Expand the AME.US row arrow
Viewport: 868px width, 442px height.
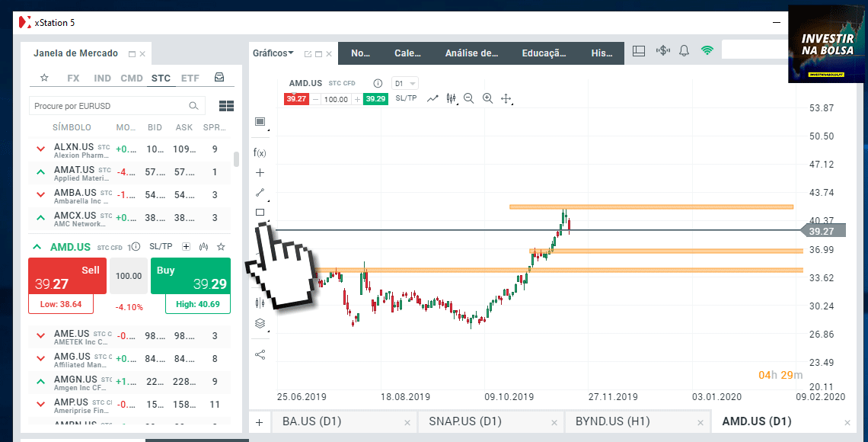coord(40,335)
